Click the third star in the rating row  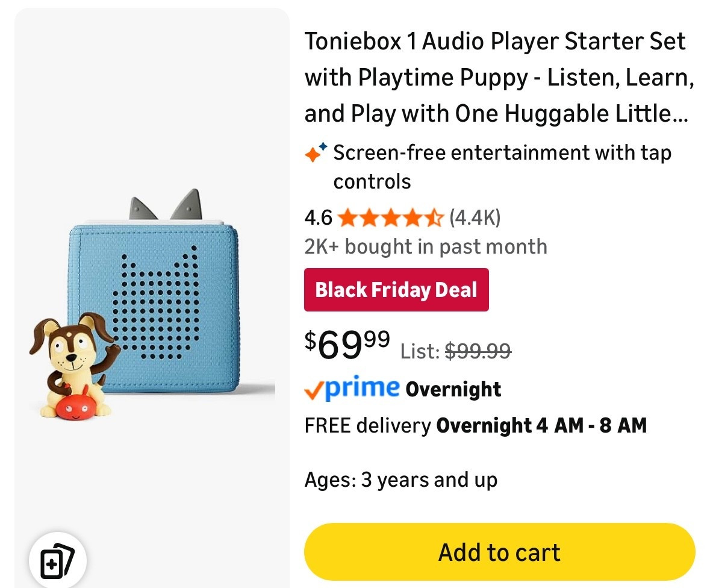(x=390, y=218)
